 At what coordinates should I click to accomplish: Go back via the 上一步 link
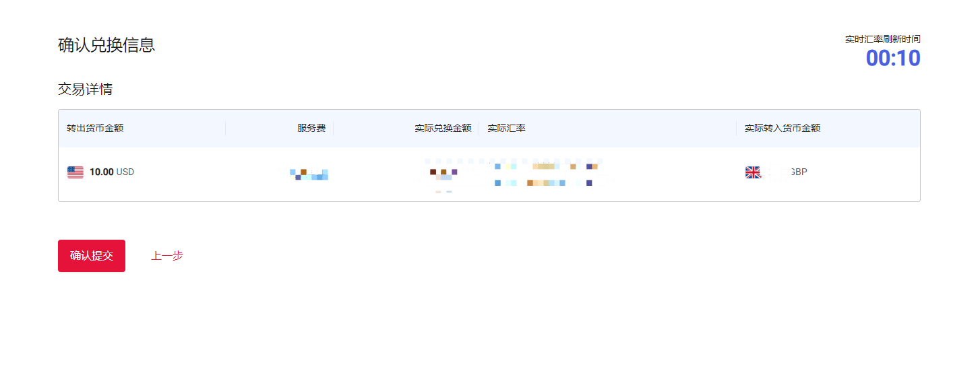(166, 256)
